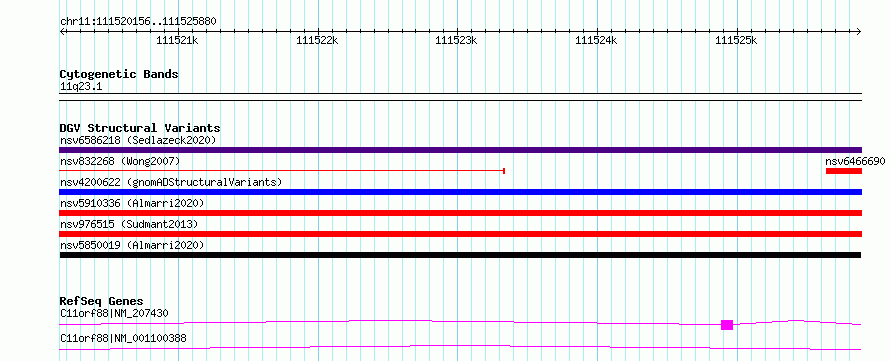The width and height of the screenshot is (890, 361).
Task: Click nsv5850019 (Almarri2020) label
Action: [x=132, y=245]
